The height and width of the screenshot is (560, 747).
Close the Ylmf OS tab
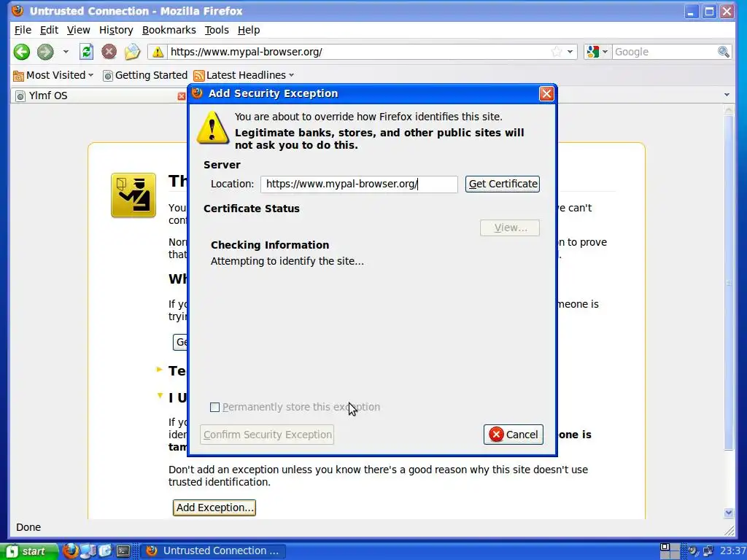[181, 96]
